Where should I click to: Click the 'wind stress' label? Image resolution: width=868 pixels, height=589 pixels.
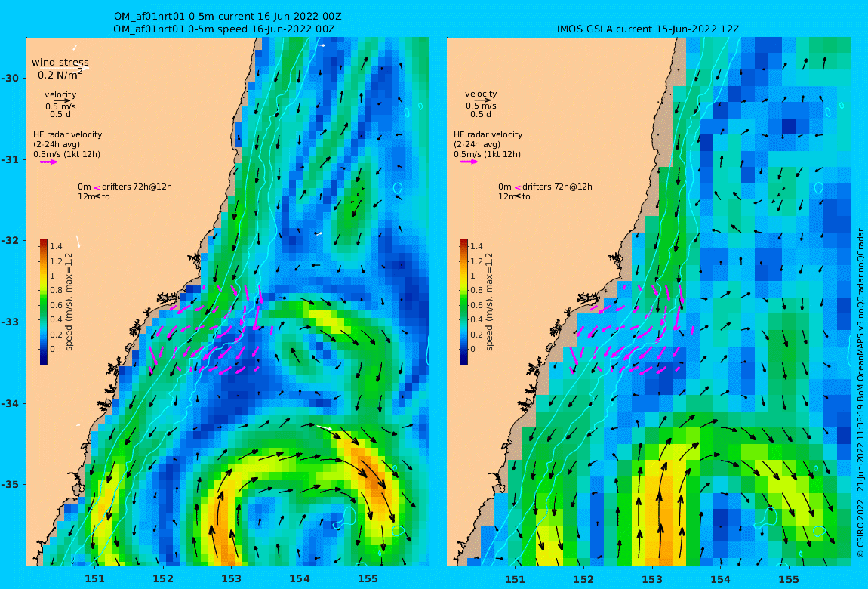coord(60,63)
